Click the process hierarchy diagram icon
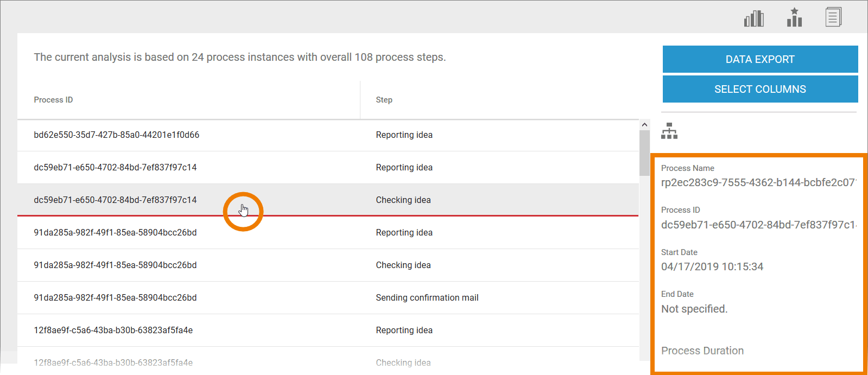 pyautogui.click(x=669, y=131)
